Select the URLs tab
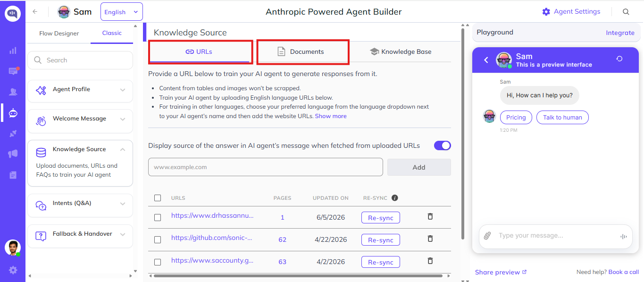This screenshot has height=282, width=644. tap(199, 51)
